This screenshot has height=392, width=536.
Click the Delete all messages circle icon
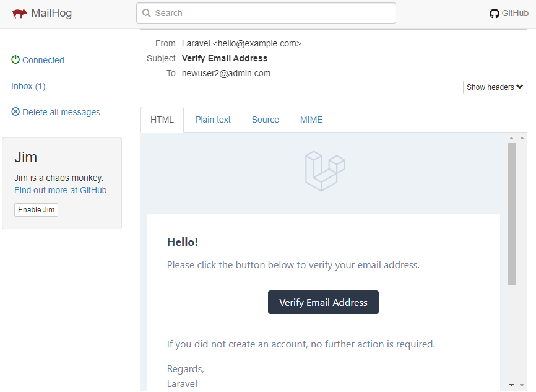tap(14, 111)
